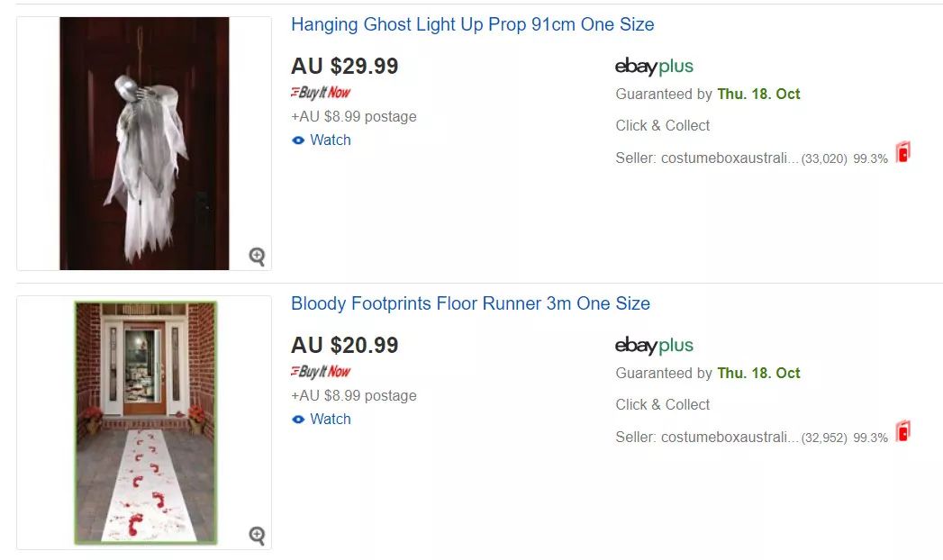This screenshot has height=560, width=943.
Task: Open the Hanging Ghost Light Up Prop title link
Action: [472, 25]
